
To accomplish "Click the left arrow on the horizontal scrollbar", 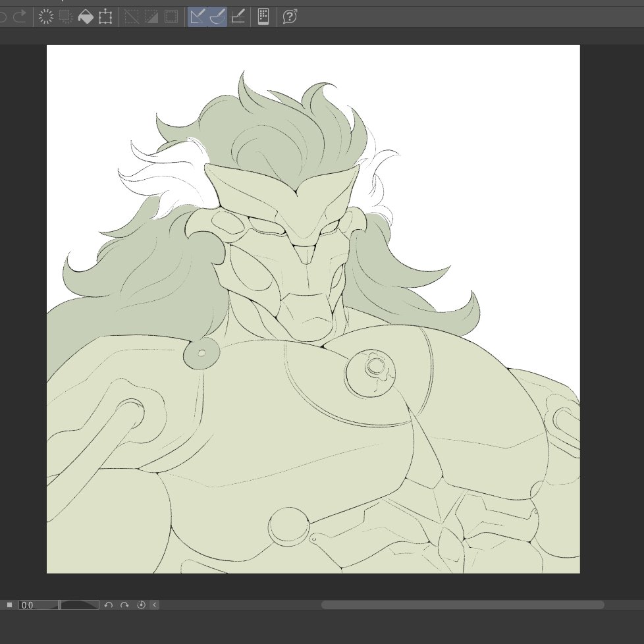I will 155,605.
